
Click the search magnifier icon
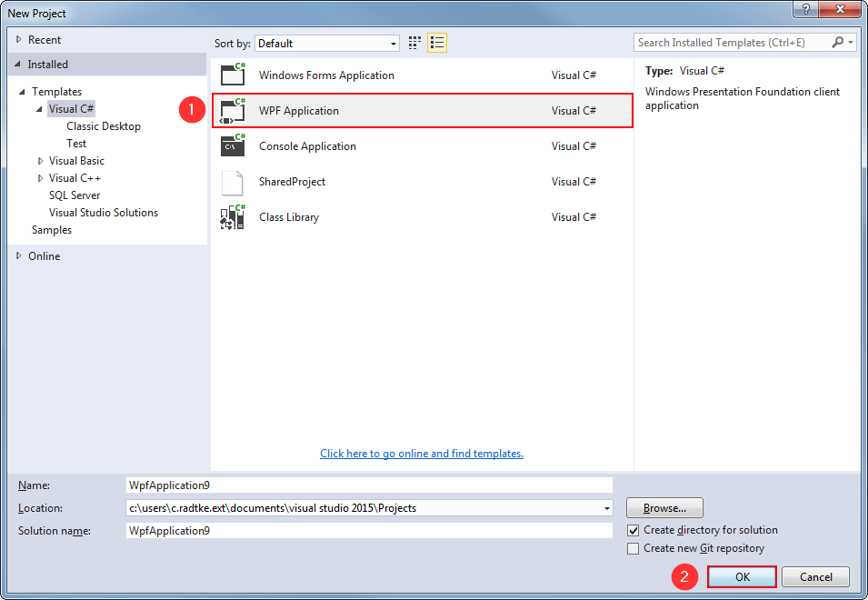click(x=838, y=42)
